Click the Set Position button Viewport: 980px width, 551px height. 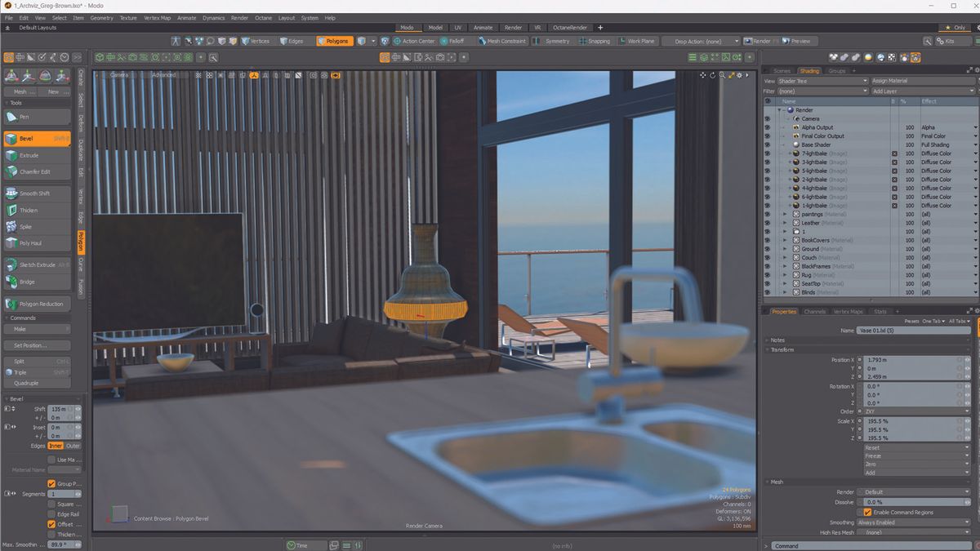coord(37,346)
